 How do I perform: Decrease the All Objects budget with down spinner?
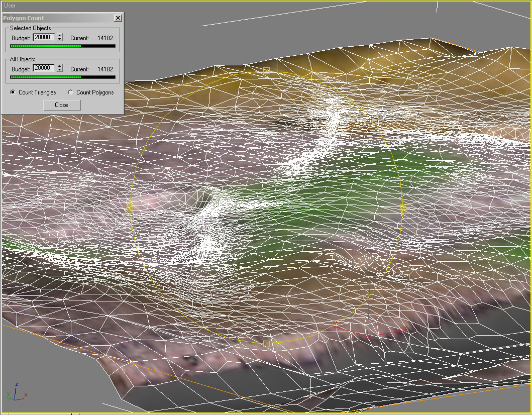60,70
